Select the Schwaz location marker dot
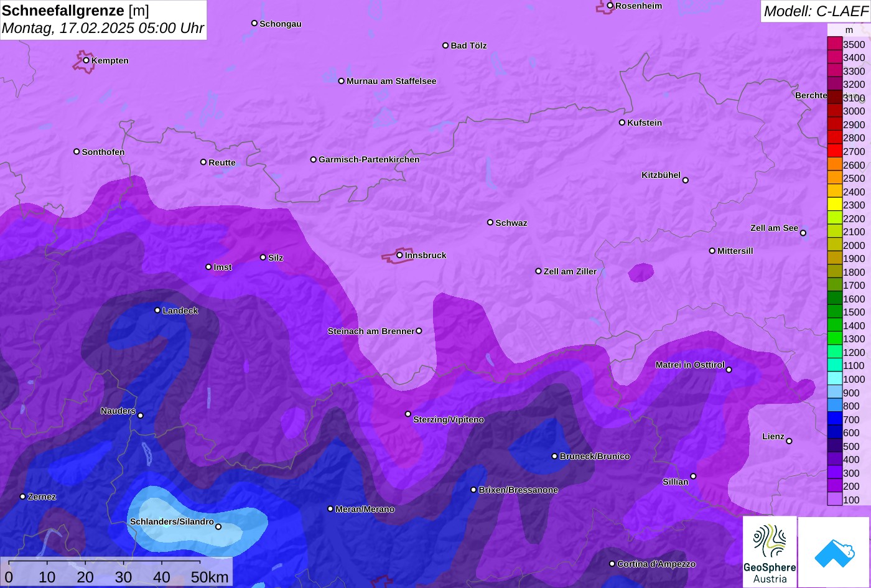Image resolution: width=871 pixels, height=588 pixels. pyautogui.click(x=490, y=222)
